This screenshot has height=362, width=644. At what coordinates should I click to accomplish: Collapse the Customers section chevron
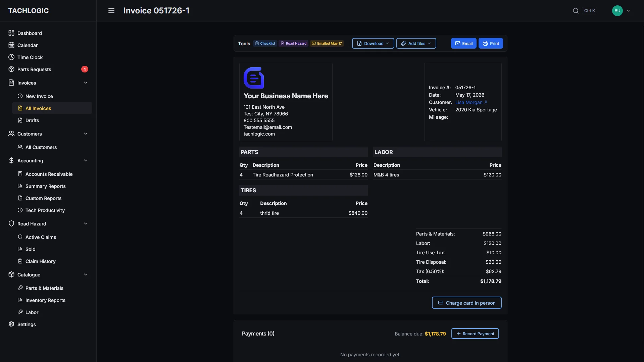(86, 134)
